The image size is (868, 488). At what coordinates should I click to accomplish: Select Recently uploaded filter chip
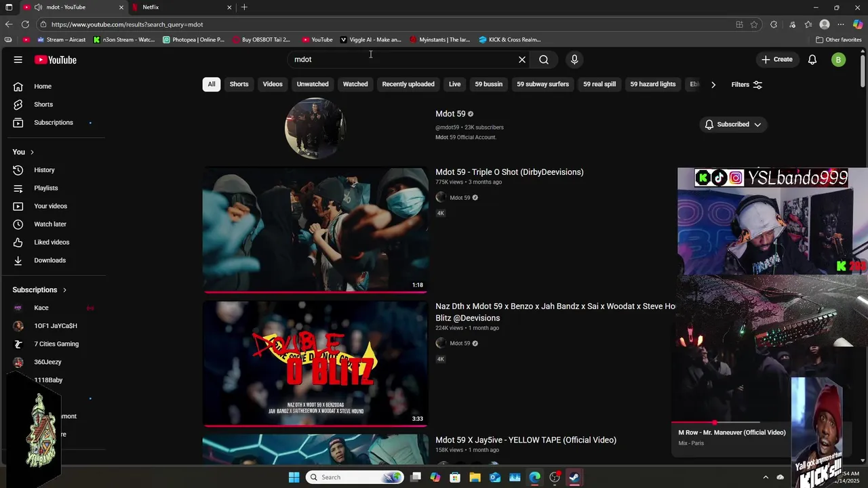(408, 84)
